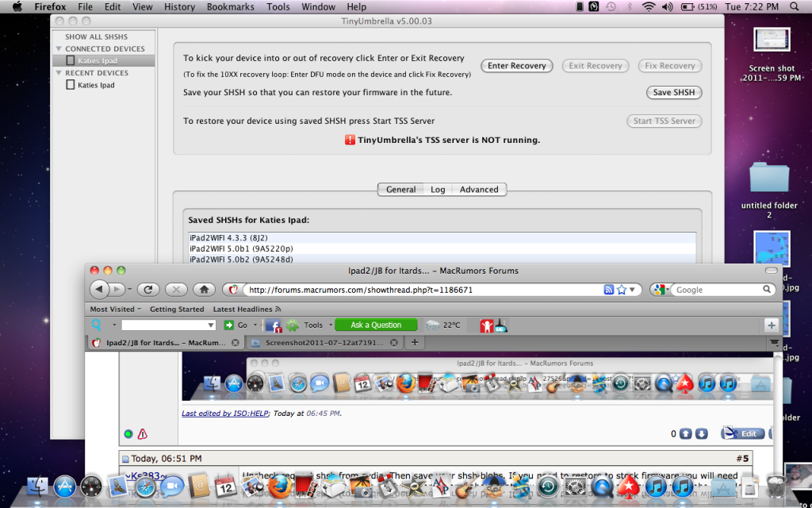
Task: Click the Forward arrow in Firefox toolbar
Action: (117, 289)
